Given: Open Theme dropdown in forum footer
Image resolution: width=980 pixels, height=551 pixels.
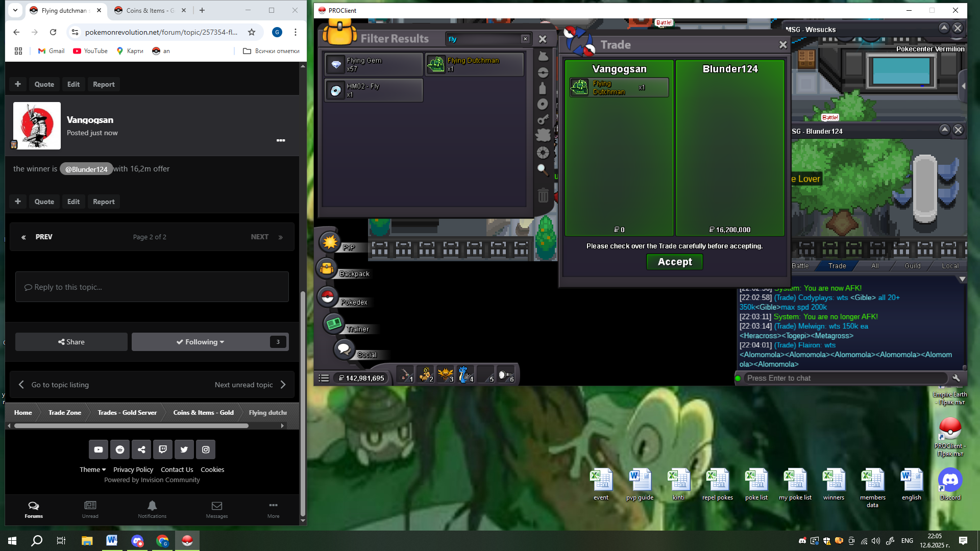Looking at the screenshot, I should click(92, 469).
